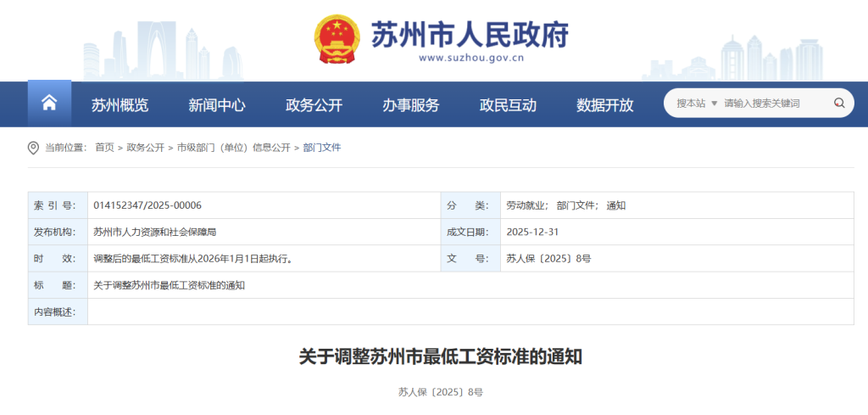Open the 办事服务 menu
The width and height of the screenshot is (868, 415).
411,104
